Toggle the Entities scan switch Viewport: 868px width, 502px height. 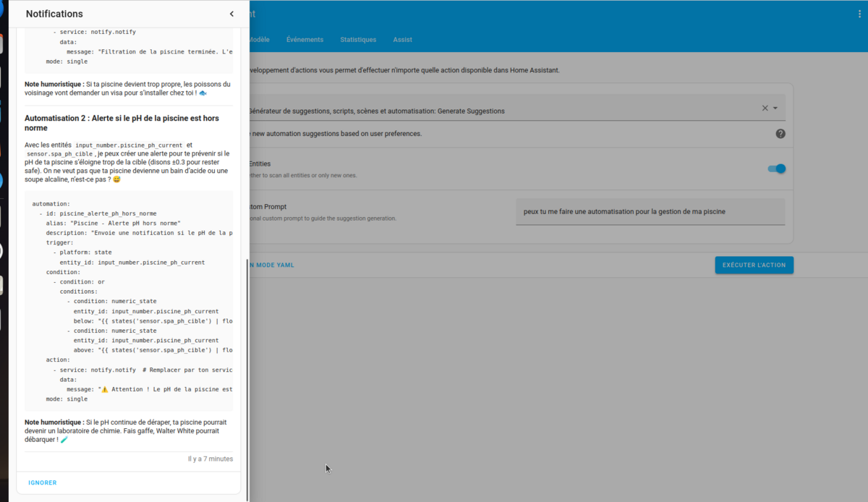[776, 169]
